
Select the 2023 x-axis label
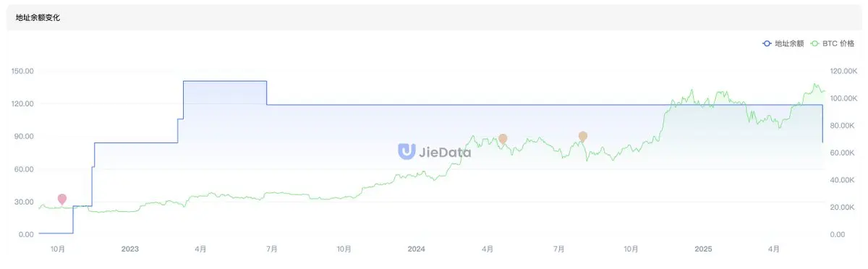click(130, 249)
